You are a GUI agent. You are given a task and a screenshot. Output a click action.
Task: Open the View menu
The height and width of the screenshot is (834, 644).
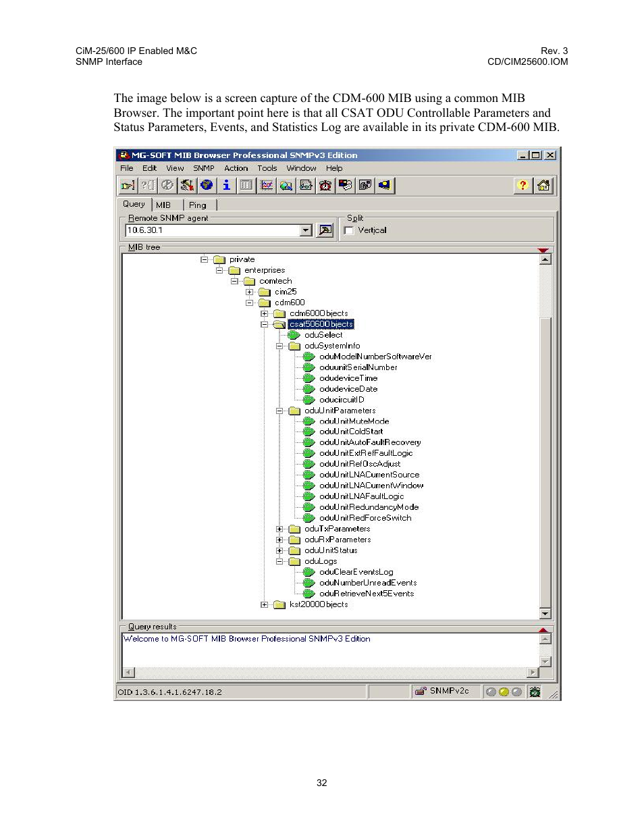[175, 168]
